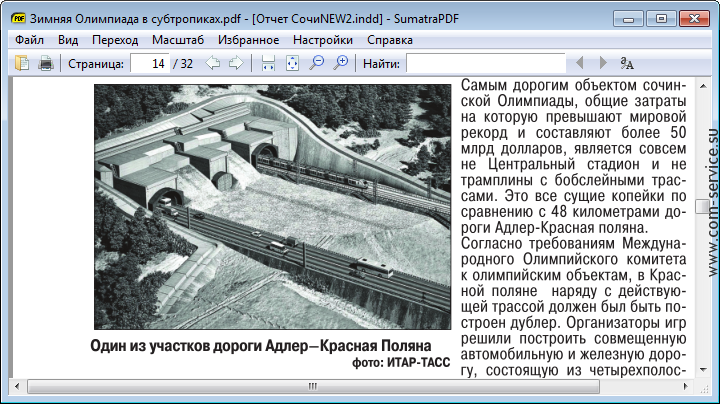This screenshot has height=404, width=720.
Task: Find next match arrow
Action: tap(603, 63)
